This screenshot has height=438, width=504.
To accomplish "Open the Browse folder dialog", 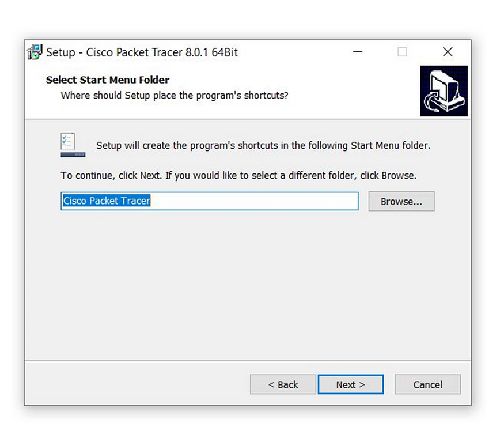I will pos(401,201).
